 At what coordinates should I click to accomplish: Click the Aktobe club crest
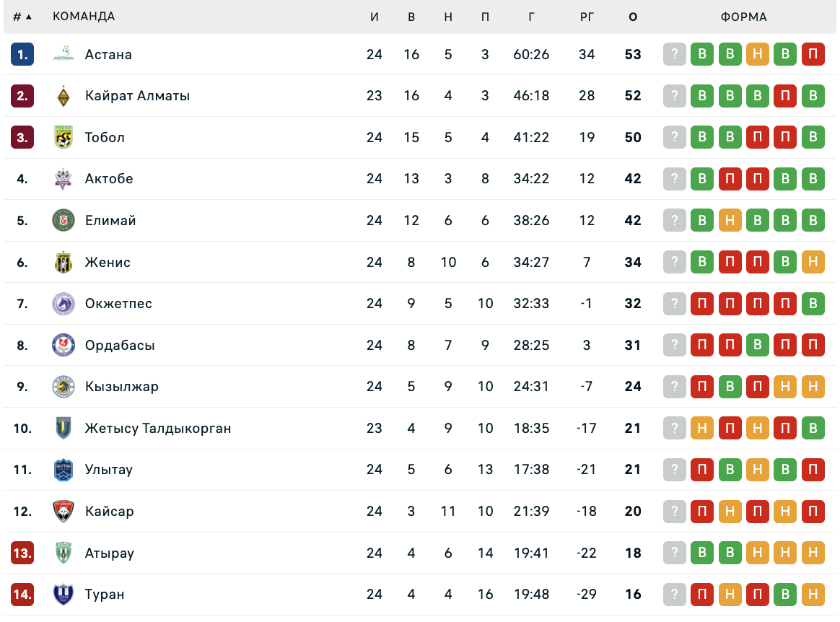click(64, 179)
